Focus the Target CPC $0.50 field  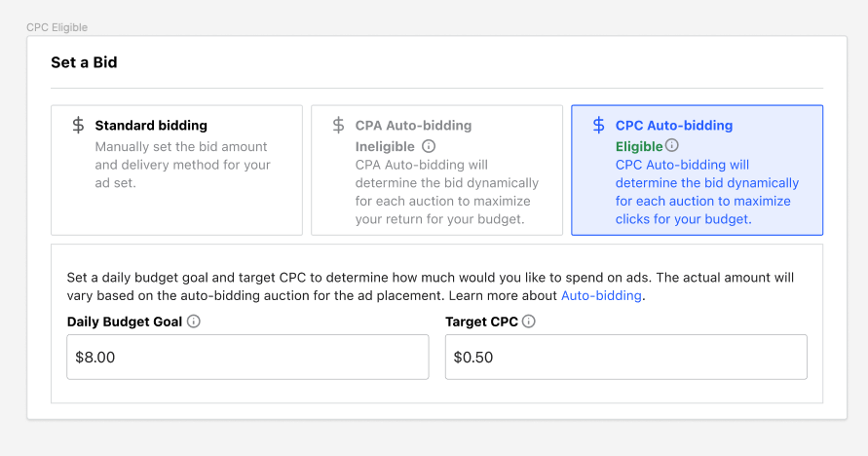point(625,358)
